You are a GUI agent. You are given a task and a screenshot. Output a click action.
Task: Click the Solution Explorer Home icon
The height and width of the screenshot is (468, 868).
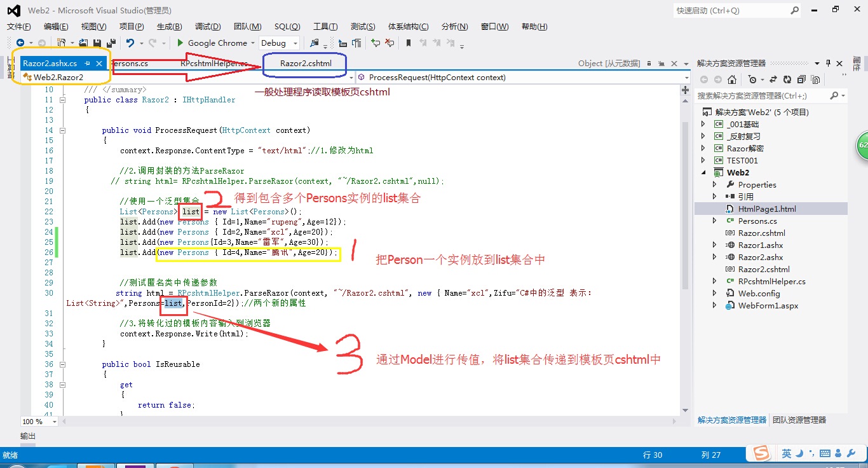(x=732, y=79)
